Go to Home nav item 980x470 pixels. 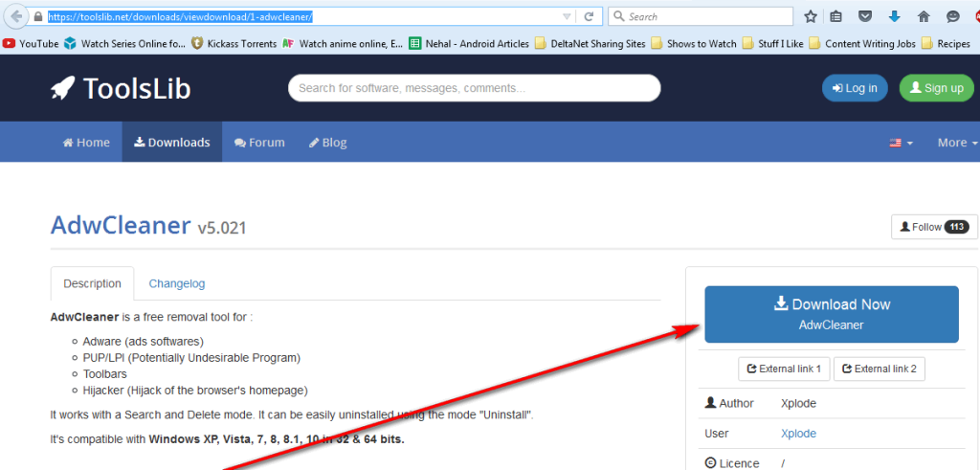pos(86,143)
